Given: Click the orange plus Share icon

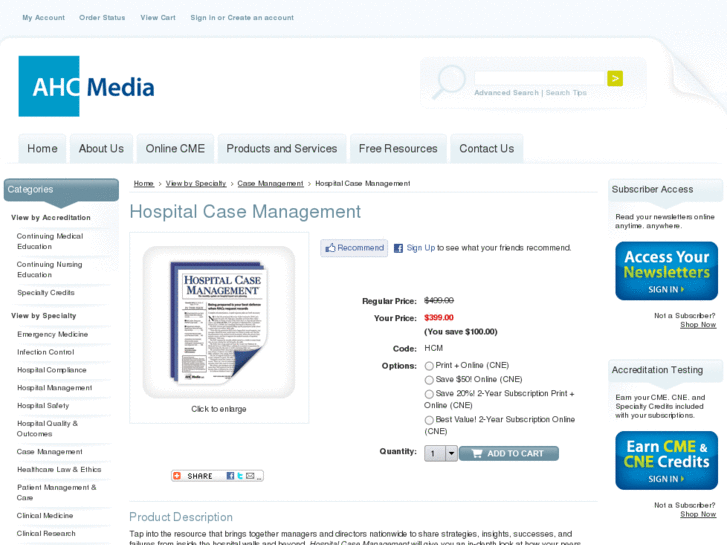Looking at the screenshot, I should click(x=177, y=476).
